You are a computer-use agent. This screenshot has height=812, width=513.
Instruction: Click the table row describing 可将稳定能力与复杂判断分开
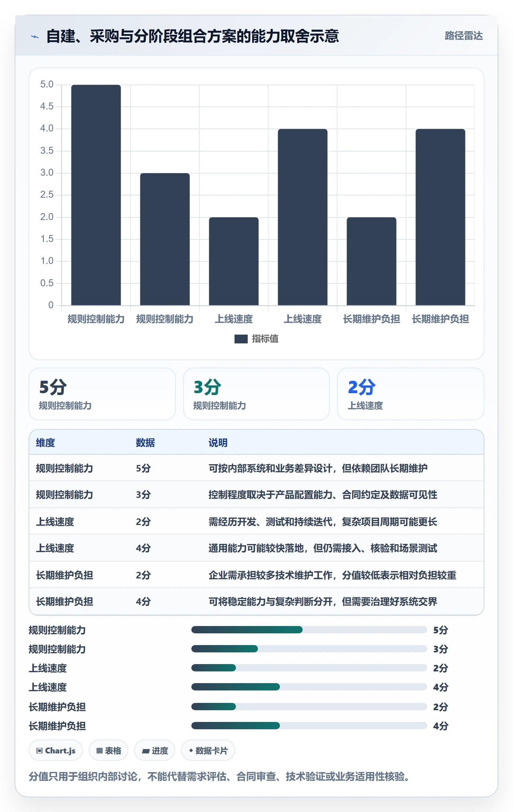256,601
